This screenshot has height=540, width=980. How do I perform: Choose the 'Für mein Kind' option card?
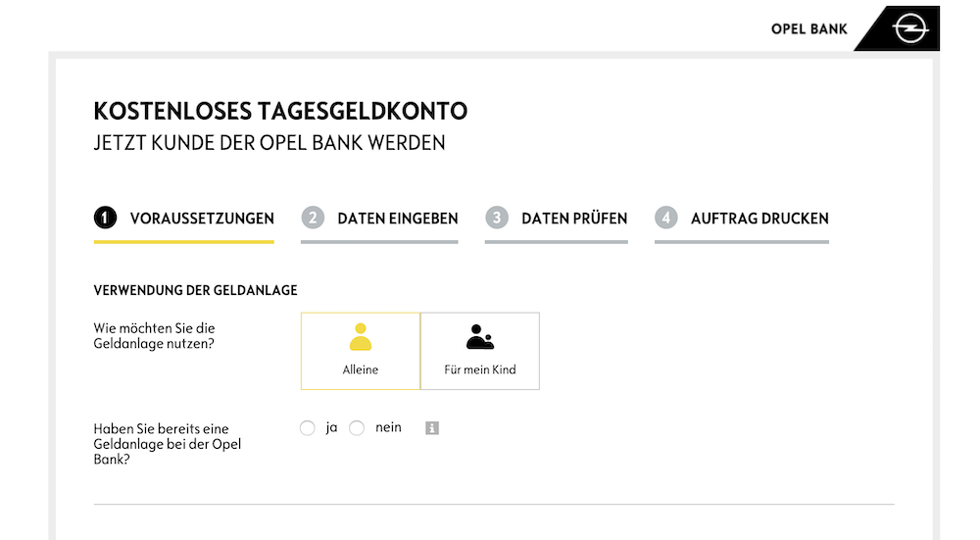(480, 351)
